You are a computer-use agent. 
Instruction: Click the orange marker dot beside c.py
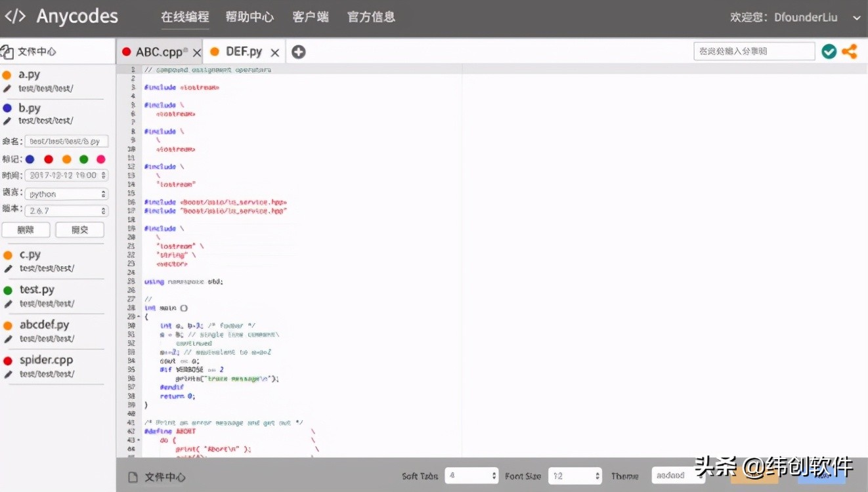coord(8,255)
